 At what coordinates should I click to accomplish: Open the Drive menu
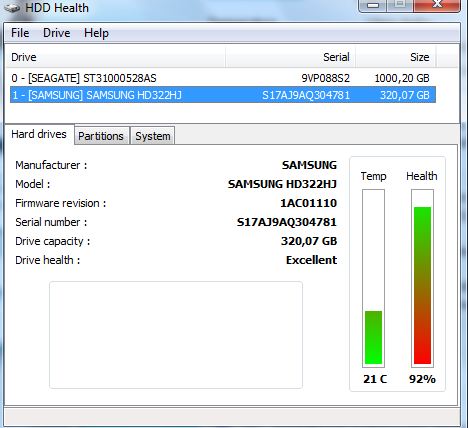pyautogui.click(x=57, y=33)
